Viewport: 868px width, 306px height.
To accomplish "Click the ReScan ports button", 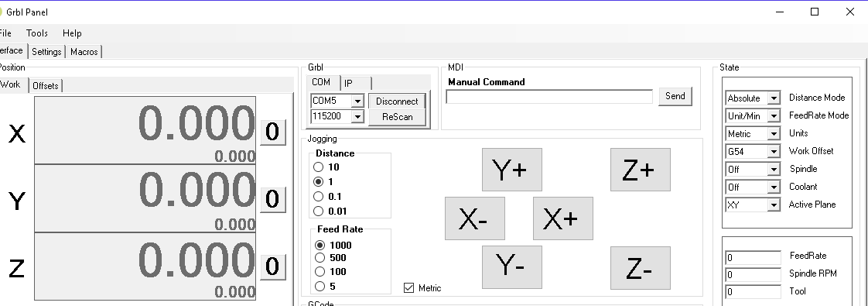I will [x=397, y=117].
